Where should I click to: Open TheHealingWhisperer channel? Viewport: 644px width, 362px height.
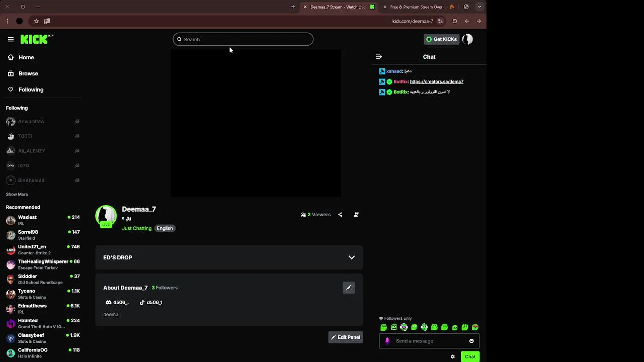coord(42,264)
